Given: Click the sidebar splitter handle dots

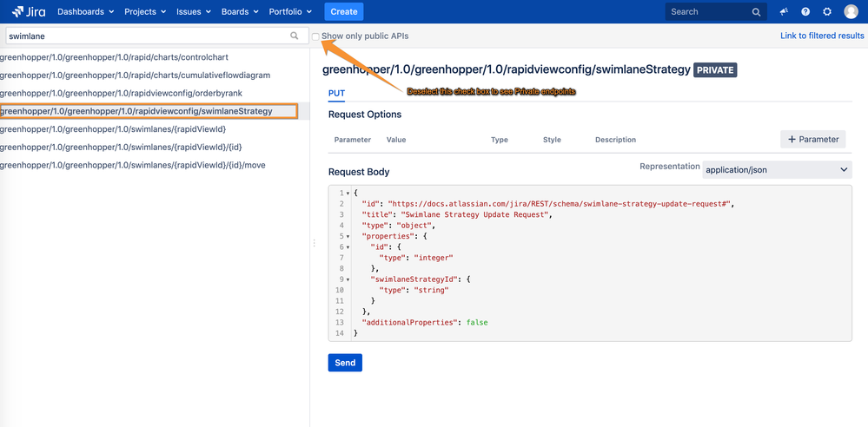Looking at the screenshot, I should (314, 243).
